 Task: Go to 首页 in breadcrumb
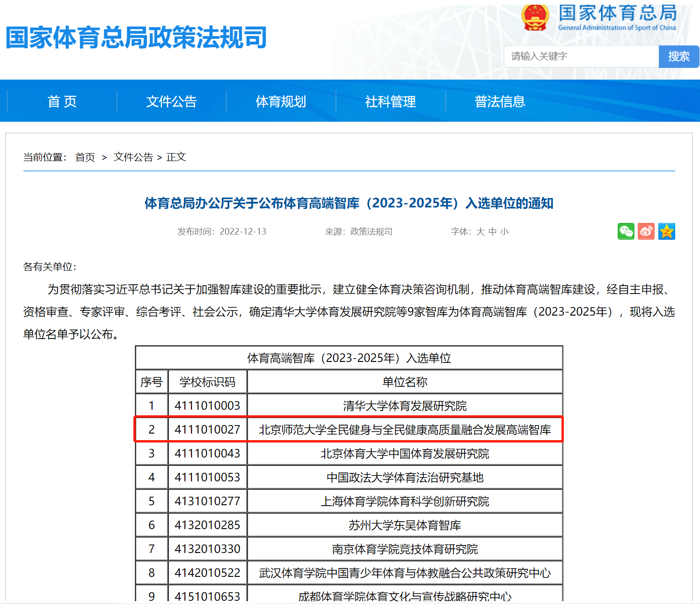pyautogui.click(x=85, y=157)
